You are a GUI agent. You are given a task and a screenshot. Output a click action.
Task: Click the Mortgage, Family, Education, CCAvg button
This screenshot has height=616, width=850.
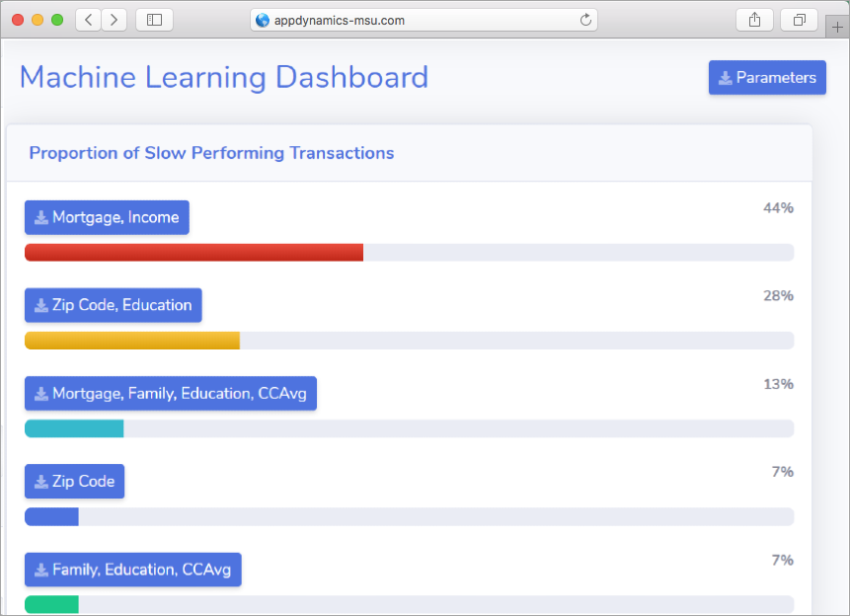click(171, 393)
